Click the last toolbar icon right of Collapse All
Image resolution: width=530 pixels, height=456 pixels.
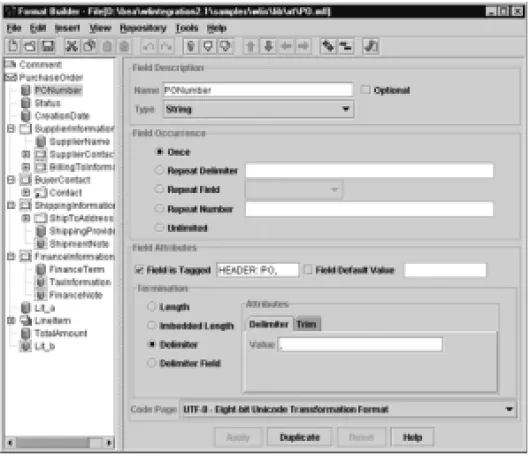[x=371, y=46]
